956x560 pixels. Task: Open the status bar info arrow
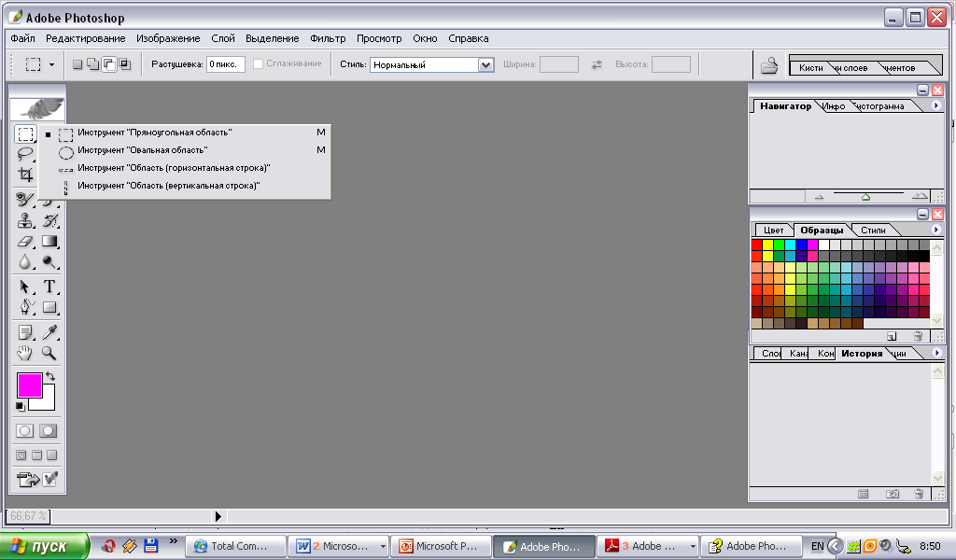[x=218, y=517]
